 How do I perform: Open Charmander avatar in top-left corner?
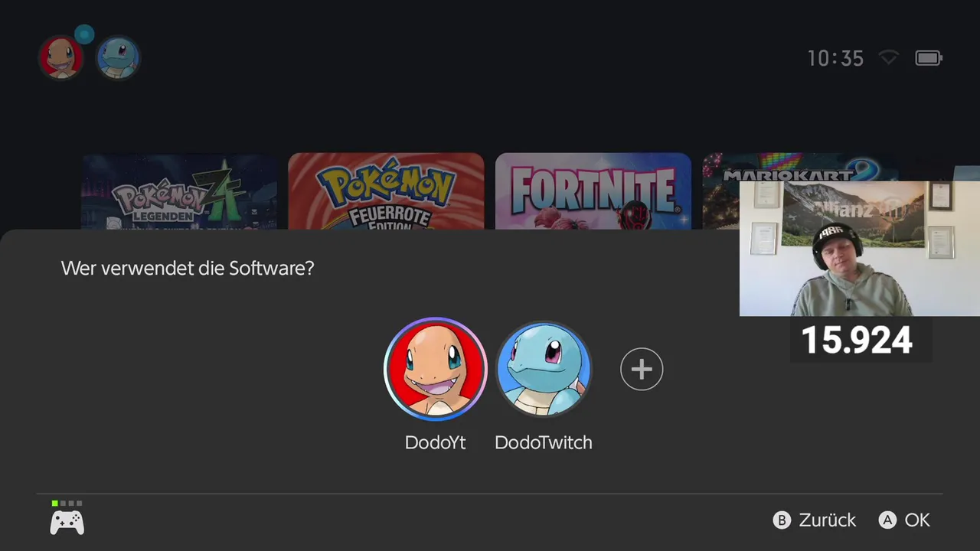[x=61, y=57]
